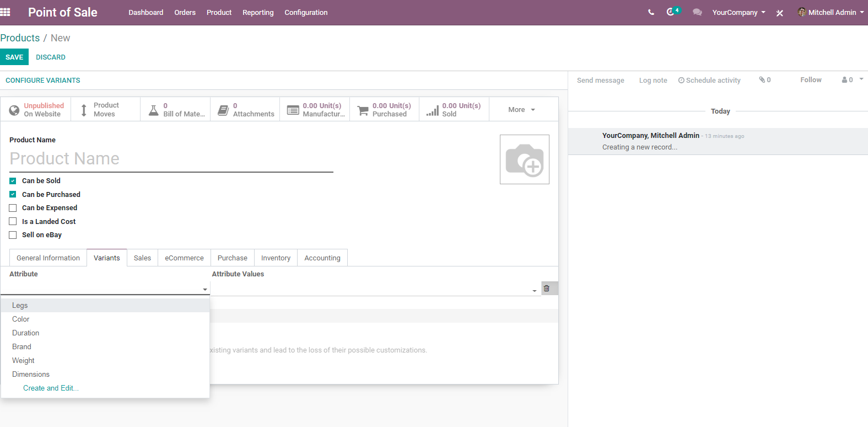Click the Unpublished On Website globe button
The width and height of the screenshot is (868, 427).
click(x=36, y=110)
